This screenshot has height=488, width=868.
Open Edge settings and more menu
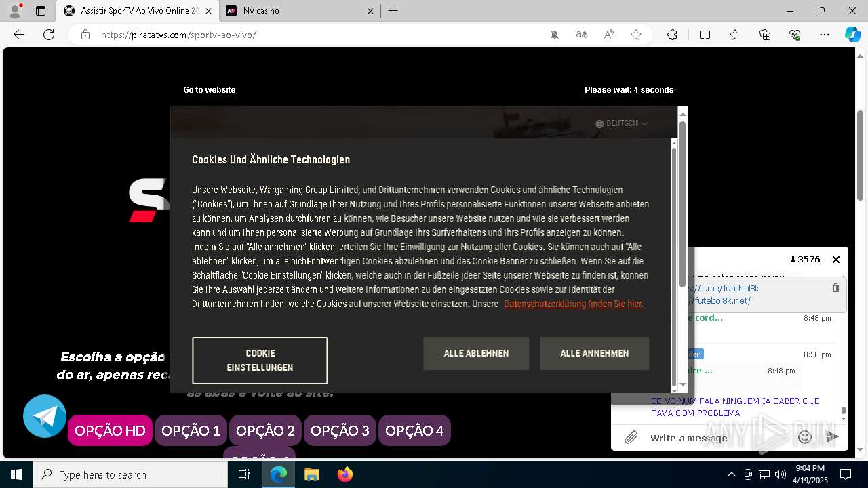[825, 35]
